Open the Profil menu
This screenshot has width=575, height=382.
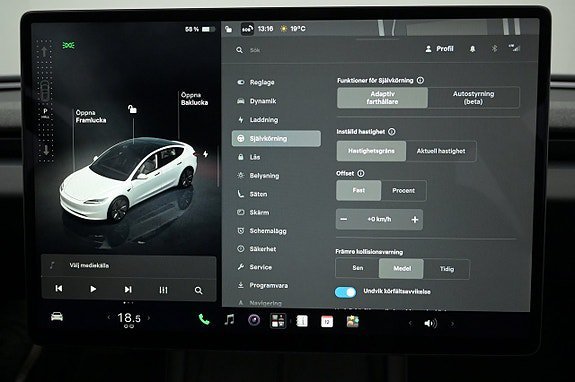coord(439,49)
